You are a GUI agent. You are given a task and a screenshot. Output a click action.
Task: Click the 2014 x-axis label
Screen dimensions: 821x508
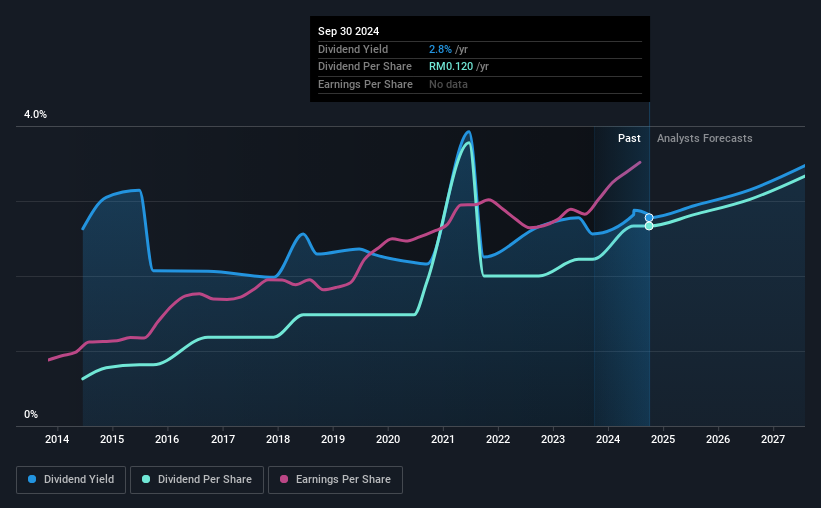click(x=57, y=439)
